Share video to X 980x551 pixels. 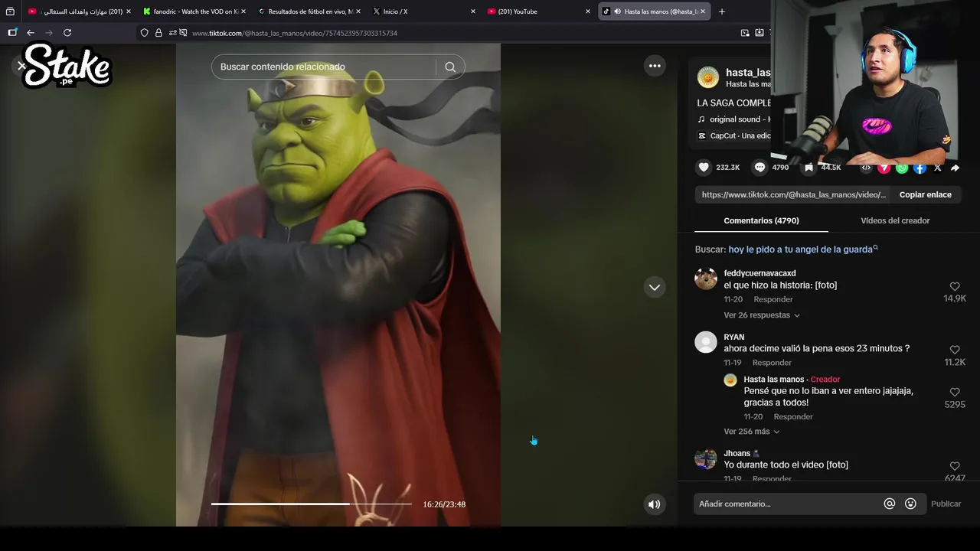(x=938, y=168)
